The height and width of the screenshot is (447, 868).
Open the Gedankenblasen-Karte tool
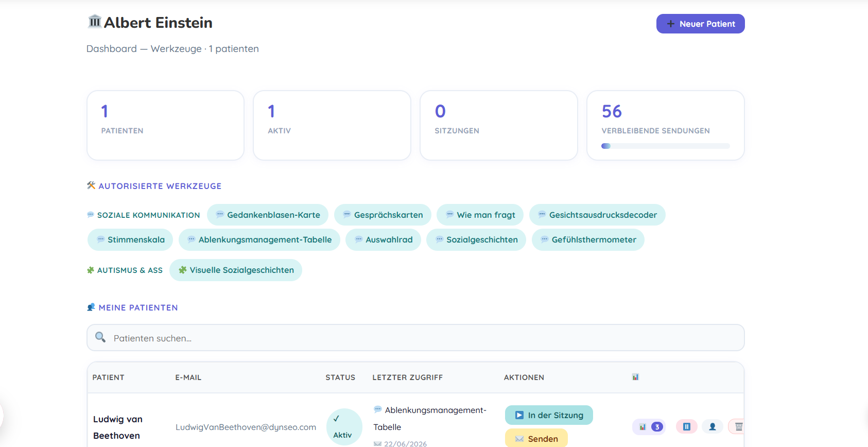pyautogui.click(x=268, y=215)
